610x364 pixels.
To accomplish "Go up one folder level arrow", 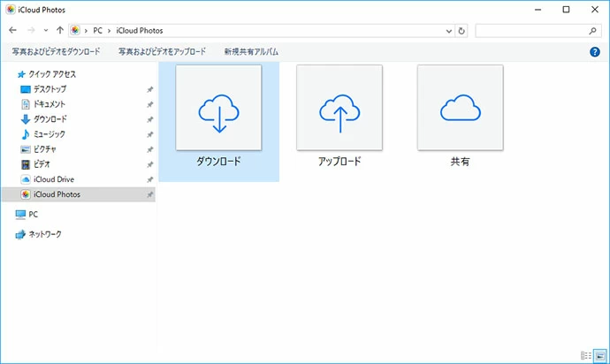I will (x=59, y=31).
